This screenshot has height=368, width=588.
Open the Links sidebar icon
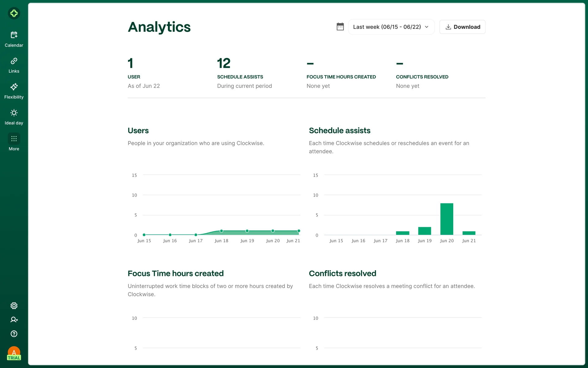tap(14, 61)
